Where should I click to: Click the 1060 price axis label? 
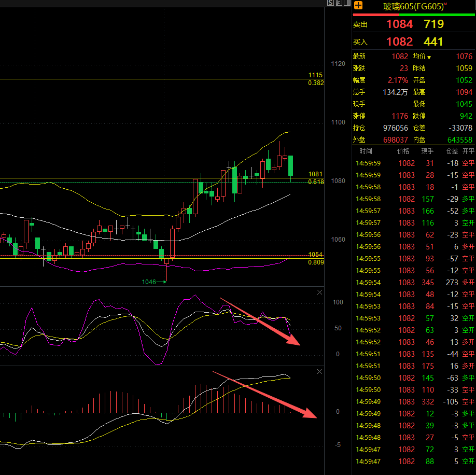tap(338, 240)
